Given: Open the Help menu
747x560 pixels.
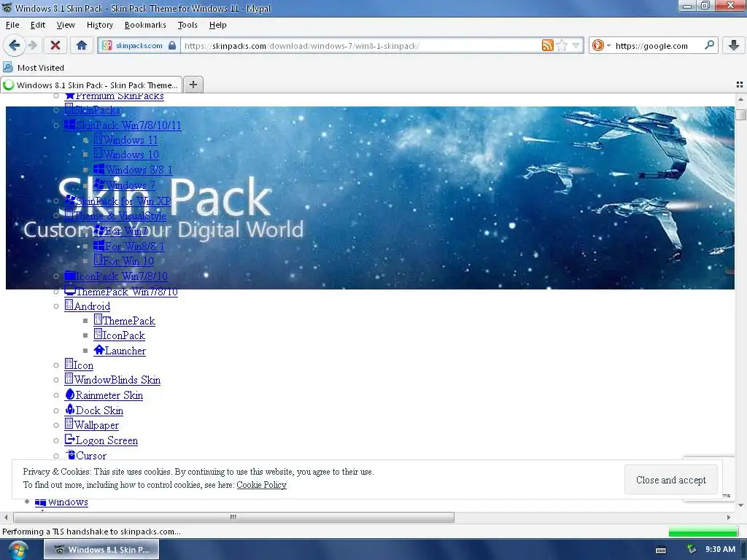Looking at the screenshot, I should (217, 25).
